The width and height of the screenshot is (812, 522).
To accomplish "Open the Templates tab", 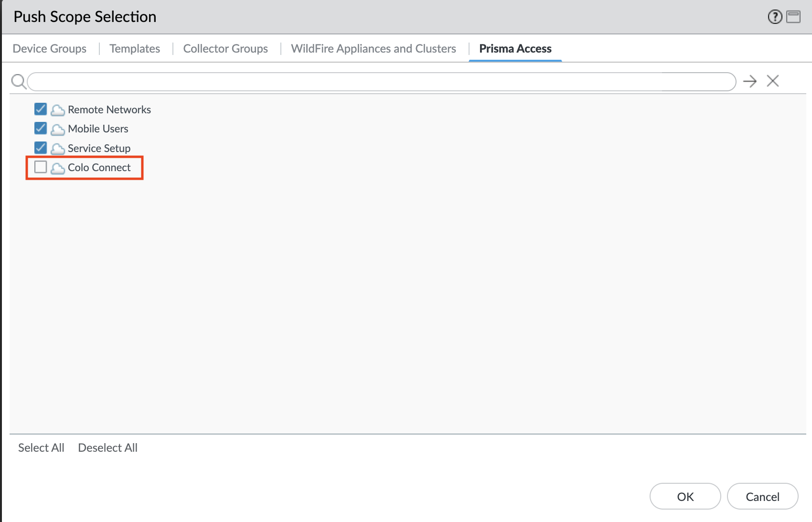I will [135, 49].
